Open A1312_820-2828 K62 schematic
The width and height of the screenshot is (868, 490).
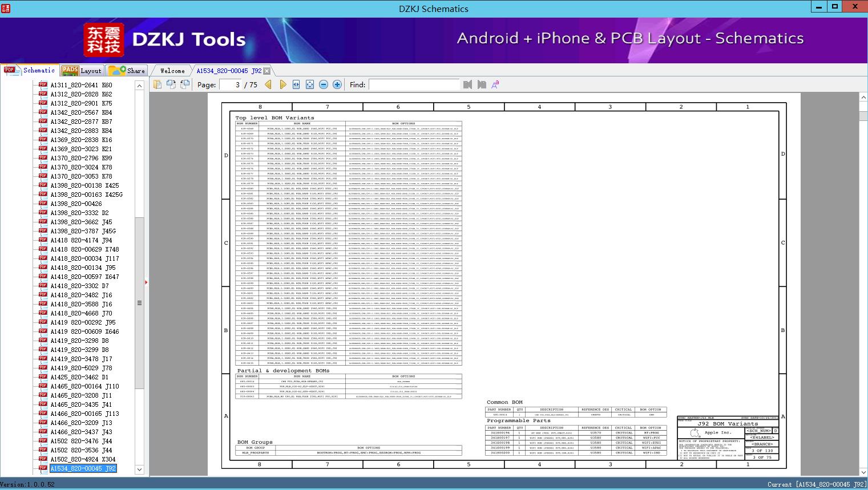[81, 94]
